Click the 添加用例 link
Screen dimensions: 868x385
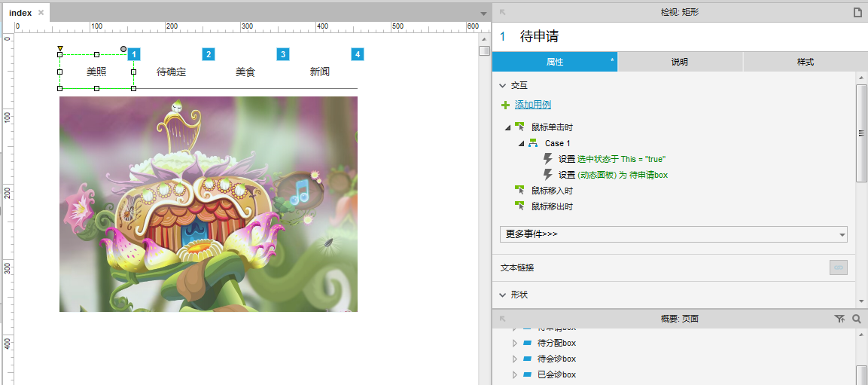(532, 105)
